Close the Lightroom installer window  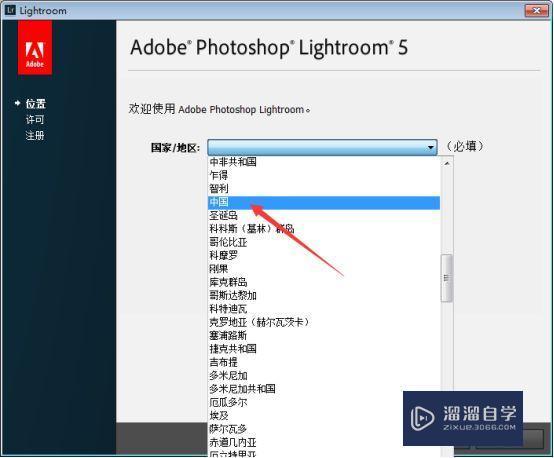pyautogui.click(x=537, y=10)
